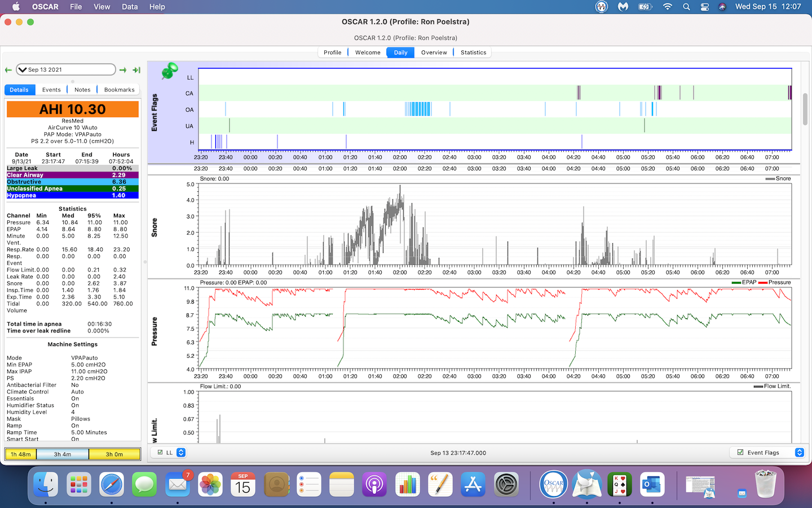The height and width of the screenshot is (508, 812).
Task: Toggle the Event Flags checkbox
Action: 740,453
